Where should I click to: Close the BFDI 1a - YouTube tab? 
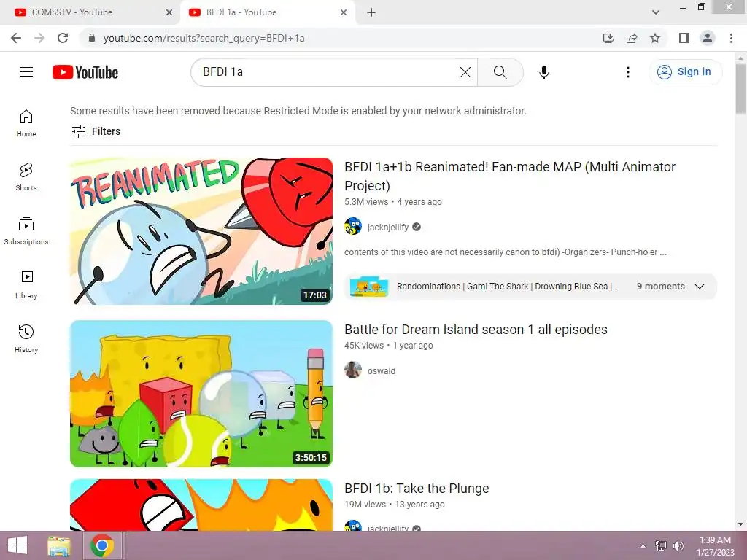click(x=344, y=12)
